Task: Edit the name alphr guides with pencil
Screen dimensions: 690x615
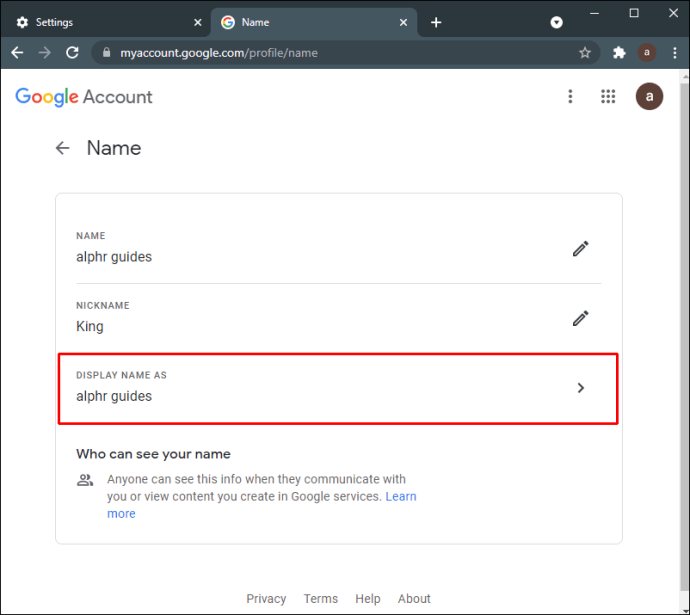Action: point(580,249)
